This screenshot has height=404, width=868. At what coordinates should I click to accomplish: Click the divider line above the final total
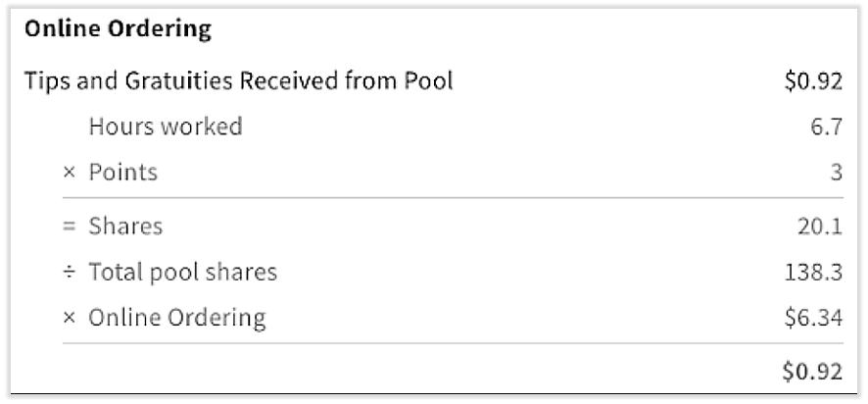(452, 344)
